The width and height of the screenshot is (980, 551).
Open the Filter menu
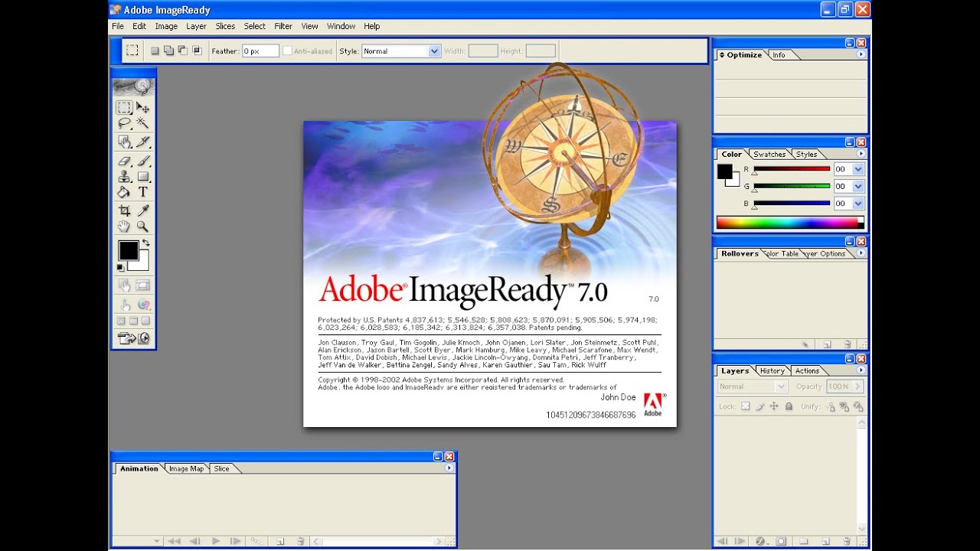[x=283, y=26]
